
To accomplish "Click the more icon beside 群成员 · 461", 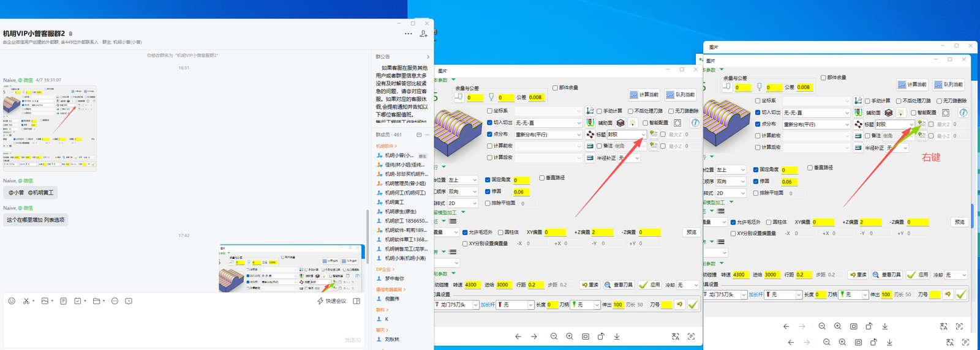I will [428, 135].
